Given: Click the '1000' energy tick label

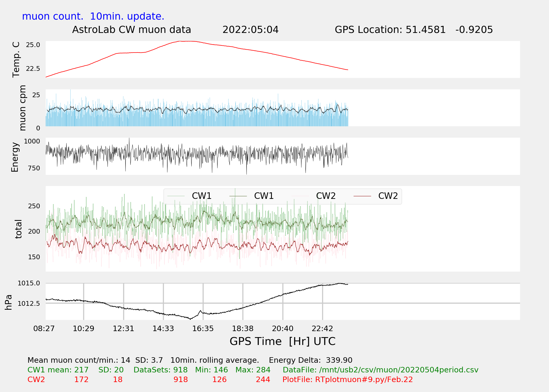Looking at the screenshot, I should click(32, 141).
